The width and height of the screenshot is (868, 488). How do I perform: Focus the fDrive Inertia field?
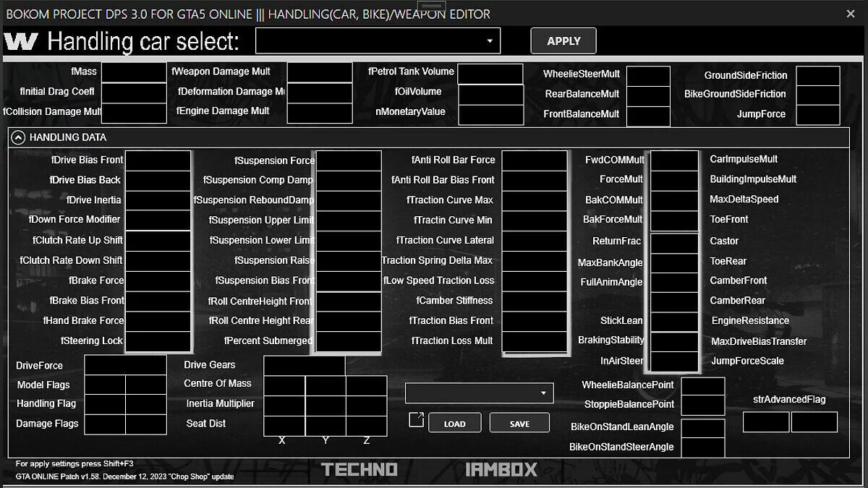click(158, 201)
